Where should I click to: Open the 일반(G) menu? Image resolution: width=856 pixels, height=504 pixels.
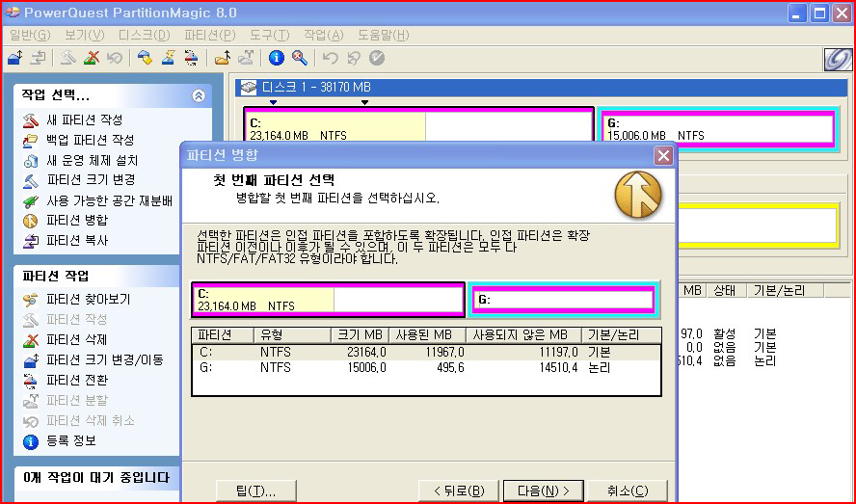(x=30, y=36)
